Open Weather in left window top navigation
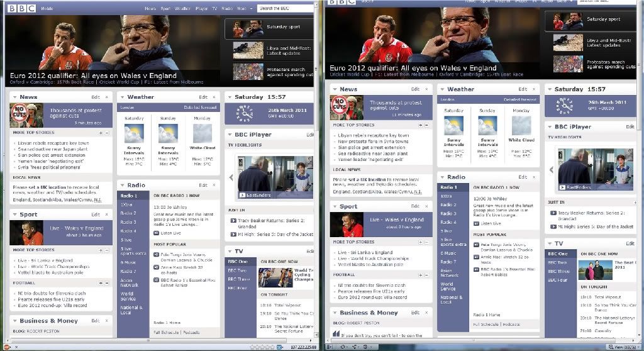Screen dimensions: 644x351 pos(182,8)
